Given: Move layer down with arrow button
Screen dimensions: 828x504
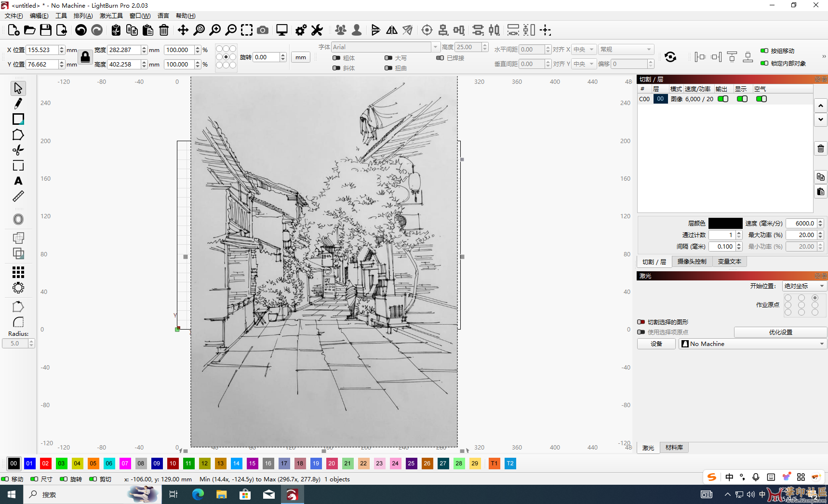Looking at the screenshot, I should [x=821, y=119].
